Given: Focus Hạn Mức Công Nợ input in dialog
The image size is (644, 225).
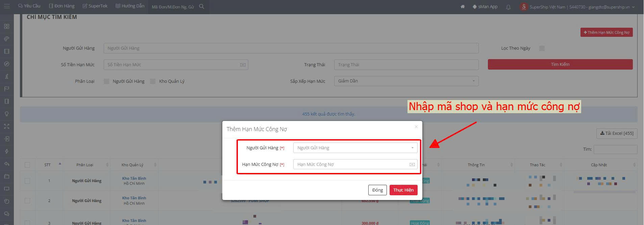Looking at the screenshot, I should click(355, 164).
